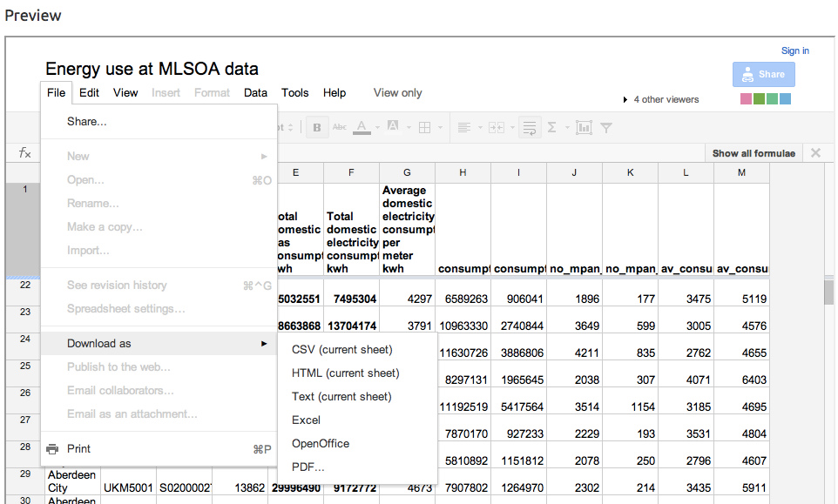The width and height of the screenshot is (838, 504).
Task: Select column G header
Action: coord(408,173)
